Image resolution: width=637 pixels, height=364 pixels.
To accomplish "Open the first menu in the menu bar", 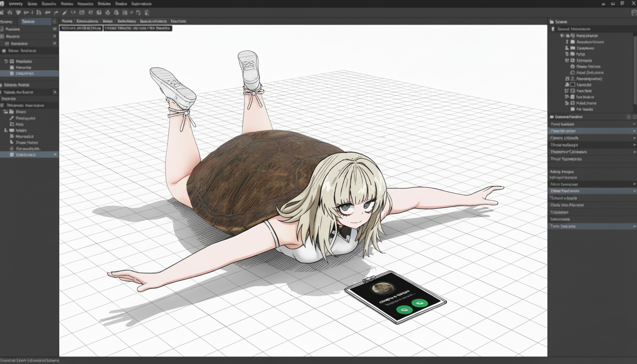I will point(16,4).
